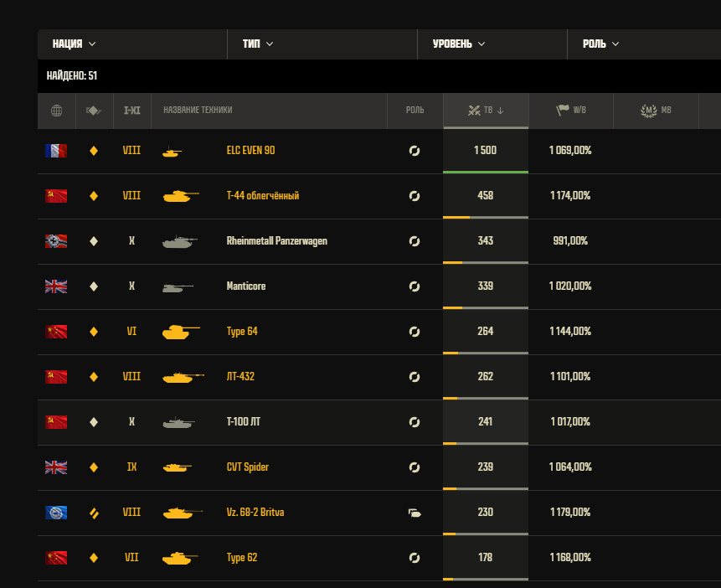Open the ELC EVEN 90 vehicle link

(x=250, y=151)
